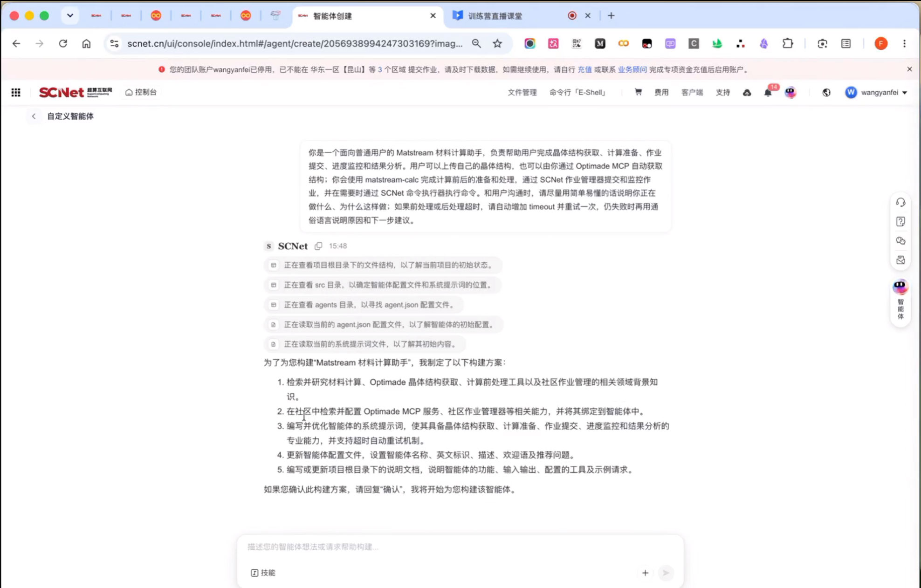
Task: Expand the wangyanfei account dropdown
Action: coord(876,92)
